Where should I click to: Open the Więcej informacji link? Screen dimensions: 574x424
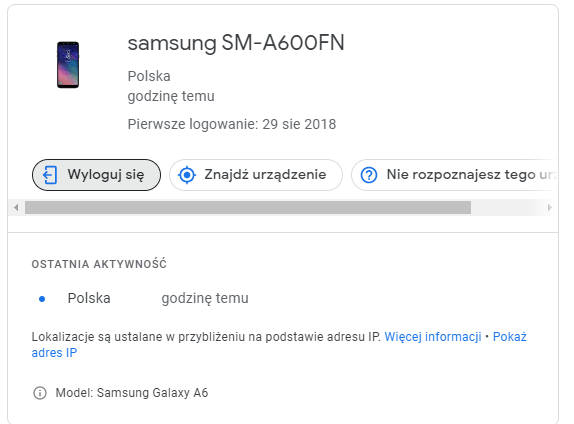(x=433, y=336)
